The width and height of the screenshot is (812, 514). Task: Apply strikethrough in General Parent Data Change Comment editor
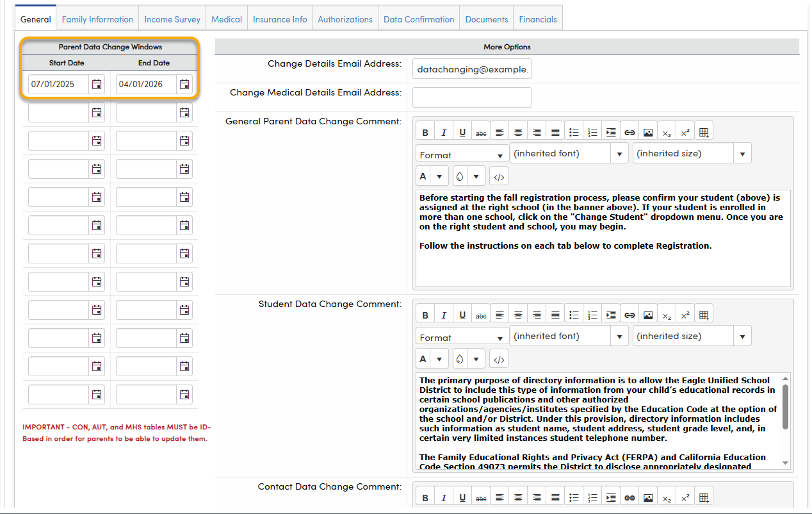click(x=481, y=132)
